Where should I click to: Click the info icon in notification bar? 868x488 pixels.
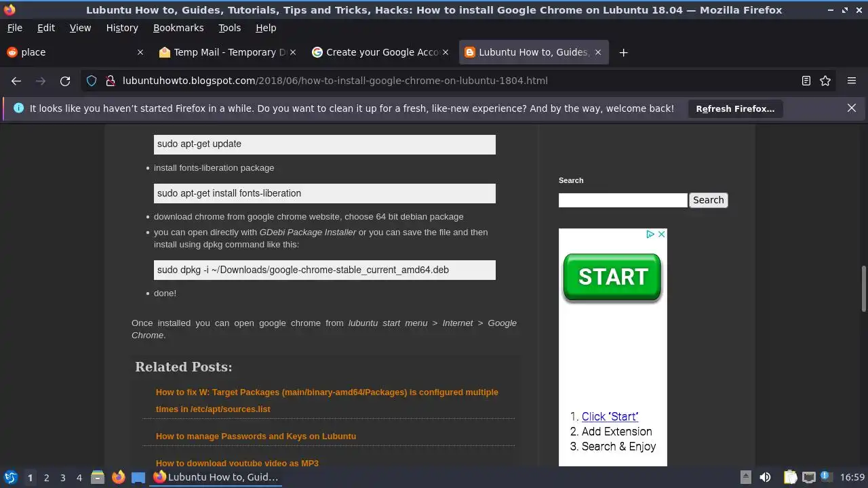click(18, 108)
